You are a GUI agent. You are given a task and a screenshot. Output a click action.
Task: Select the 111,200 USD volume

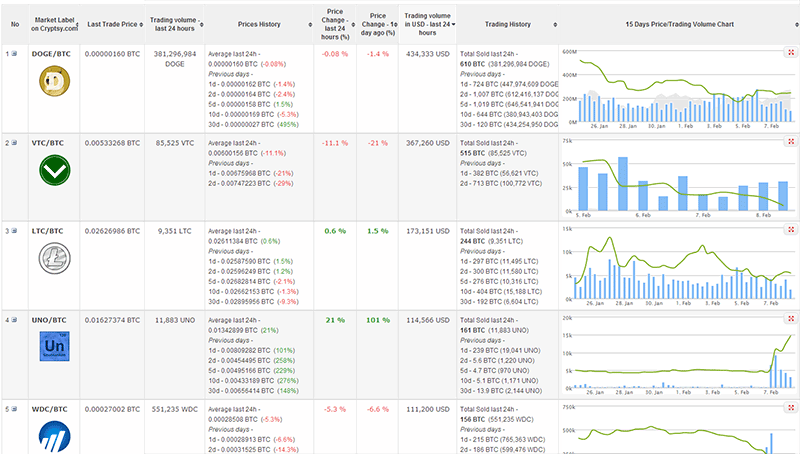(x=428, y=409)
